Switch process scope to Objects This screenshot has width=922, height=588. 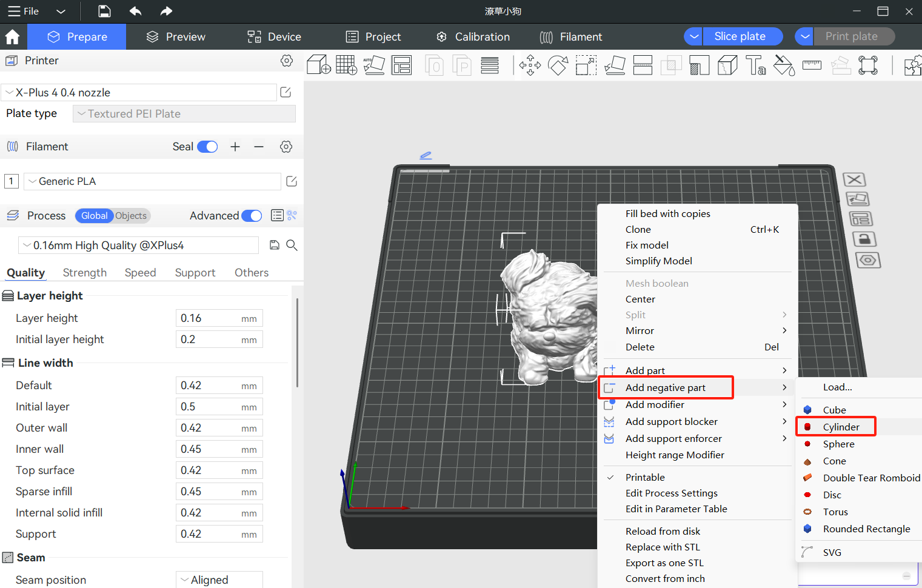coord(131,216)
